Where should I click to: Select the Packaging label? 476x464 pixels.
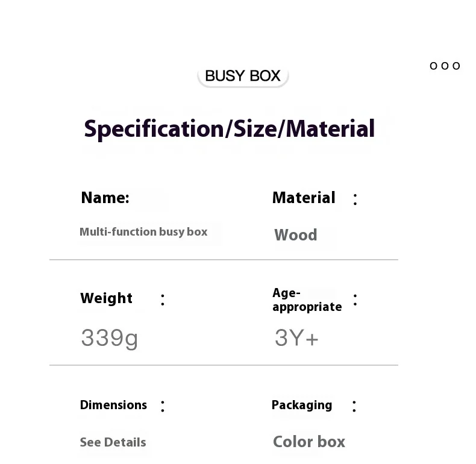pyautogui.click(x=302, y=405)
